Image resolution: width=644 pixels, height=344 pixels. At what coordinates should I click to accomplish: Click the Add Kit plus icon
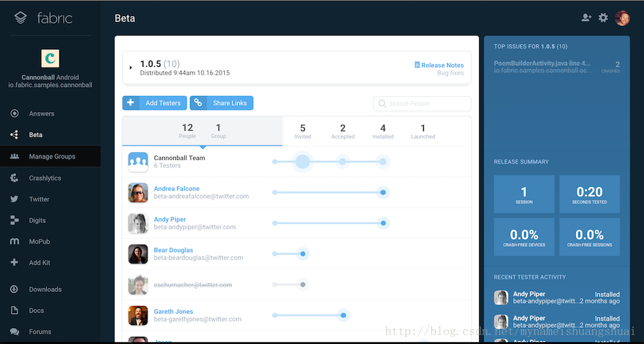(x=14, y=262)
